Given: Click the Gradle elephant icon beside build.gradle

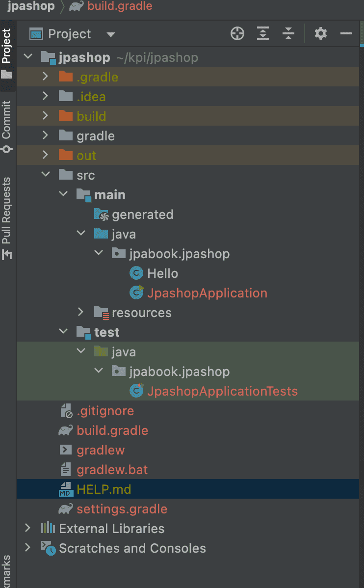Looking at the screenshot, I should click(x=66, y=430).
